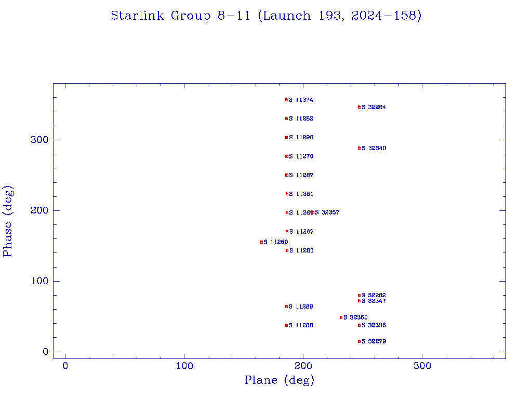Click the red data marker for S 11290
The image size is (532, 399).
pos(287,137)
